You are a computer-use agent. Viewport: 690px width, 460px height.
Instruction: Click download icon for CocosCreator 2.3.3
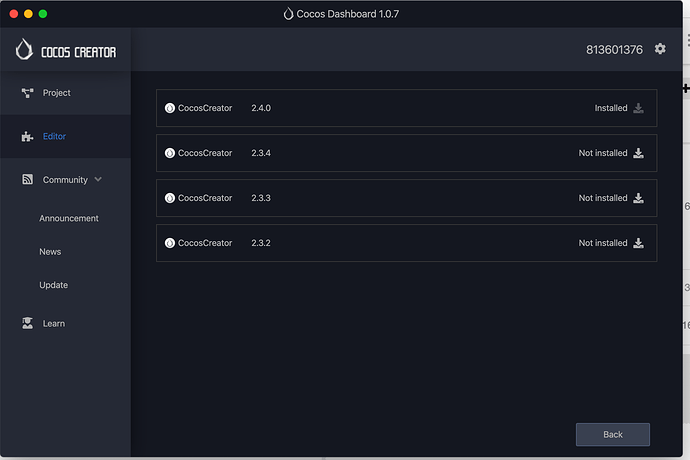tap(639, 198)
